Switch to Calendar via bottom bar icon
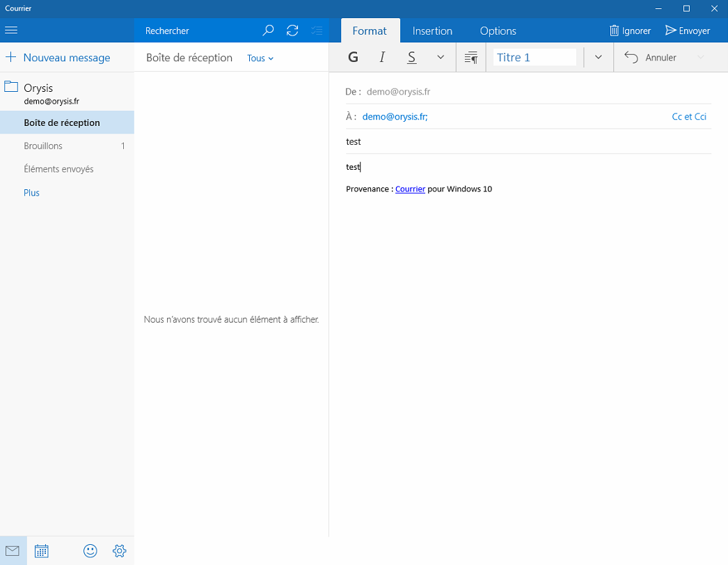The height and width of the screenshot is (565, 728). pos(41,550)
